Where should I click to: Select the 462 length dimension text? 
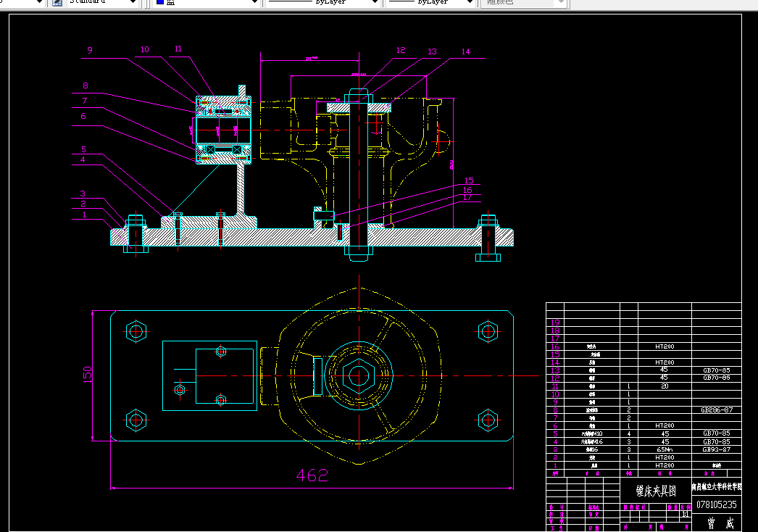pyautogui.click(x=312, y=475)
